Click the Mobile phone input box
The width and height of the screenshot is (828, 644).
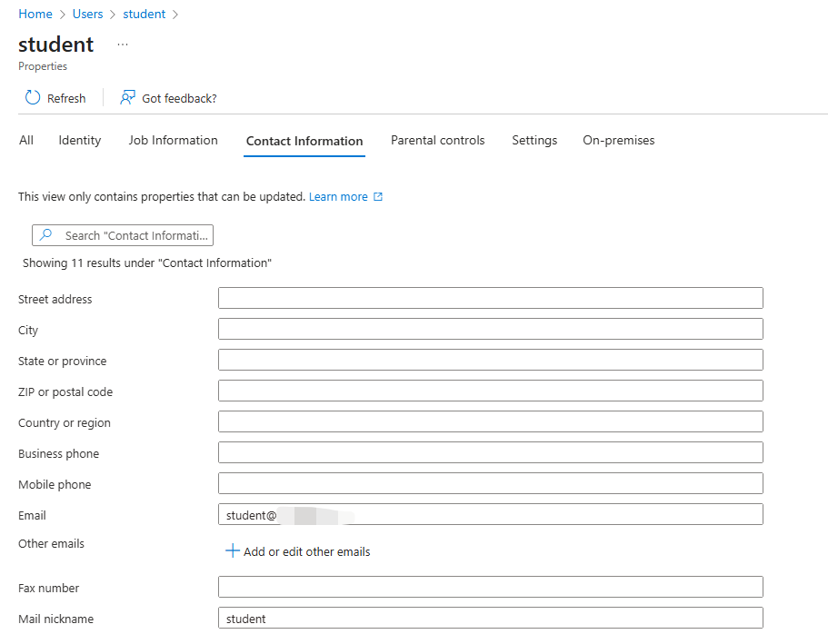(x=490, y=484)
